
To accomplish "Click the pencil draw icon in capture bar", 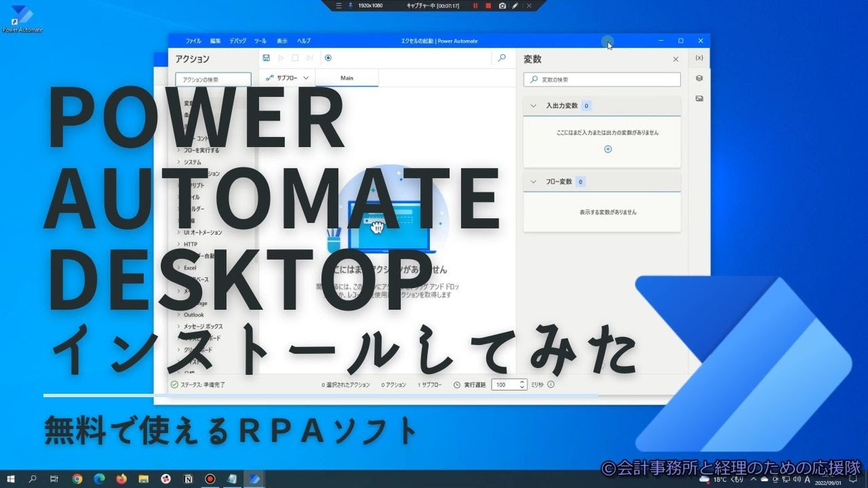I will click(515, 5).
